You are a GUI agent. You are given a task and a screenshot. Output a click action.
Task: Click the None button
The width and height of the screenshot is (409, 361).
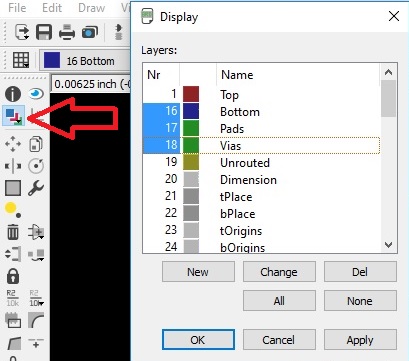coord(360,301)
